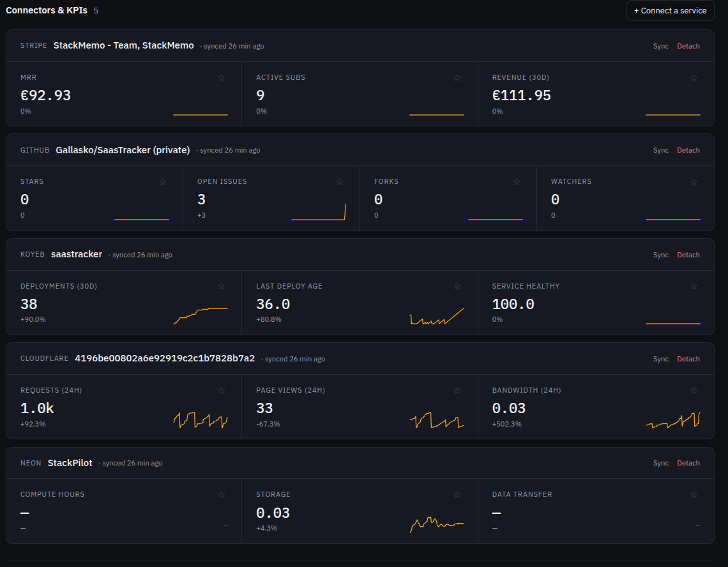Star the Requests (24H) metric
728x567 pixels.
[x=222, y=391]
